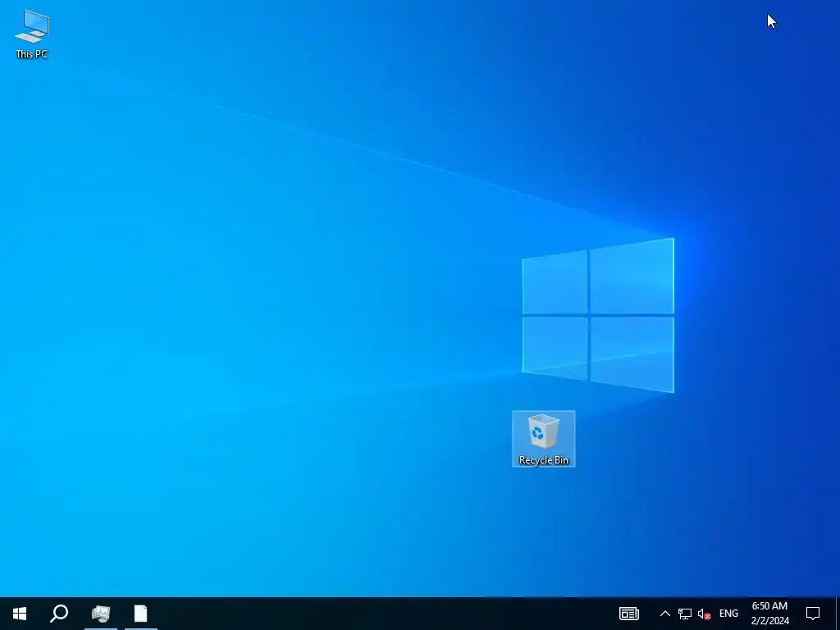Open the Windows Start menu
Image resolution: width=840 pixels, height=630 pixels.
click(x=20, y=614)
